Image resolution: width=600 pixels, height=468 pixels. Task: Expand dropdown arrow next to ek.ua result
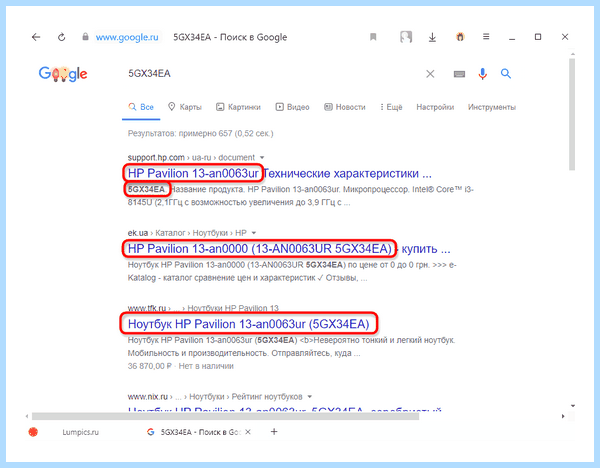click(254, 233)
